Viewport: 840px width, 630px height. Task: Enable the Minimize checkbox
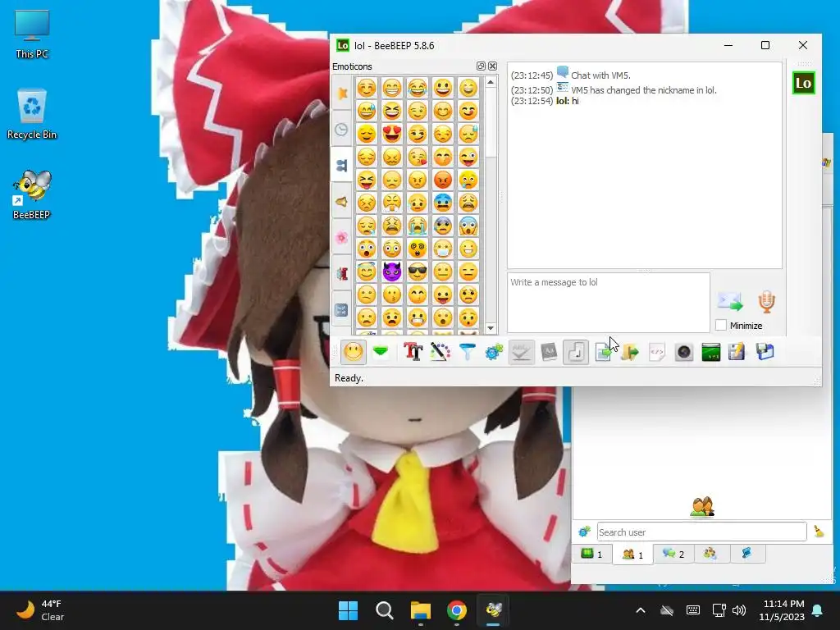point(721,325)
